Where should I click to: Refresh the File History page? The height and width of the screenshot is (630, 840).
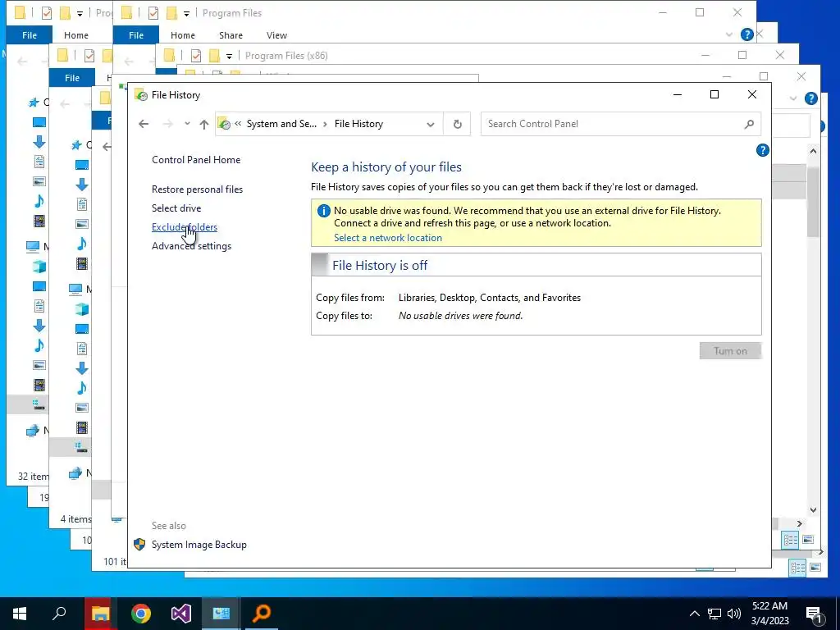(458, 125)
